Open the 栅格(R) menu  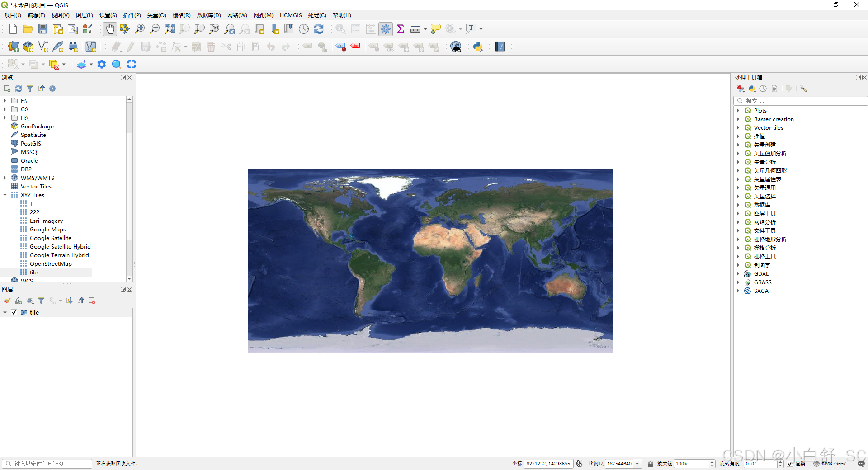pos(181,15)
